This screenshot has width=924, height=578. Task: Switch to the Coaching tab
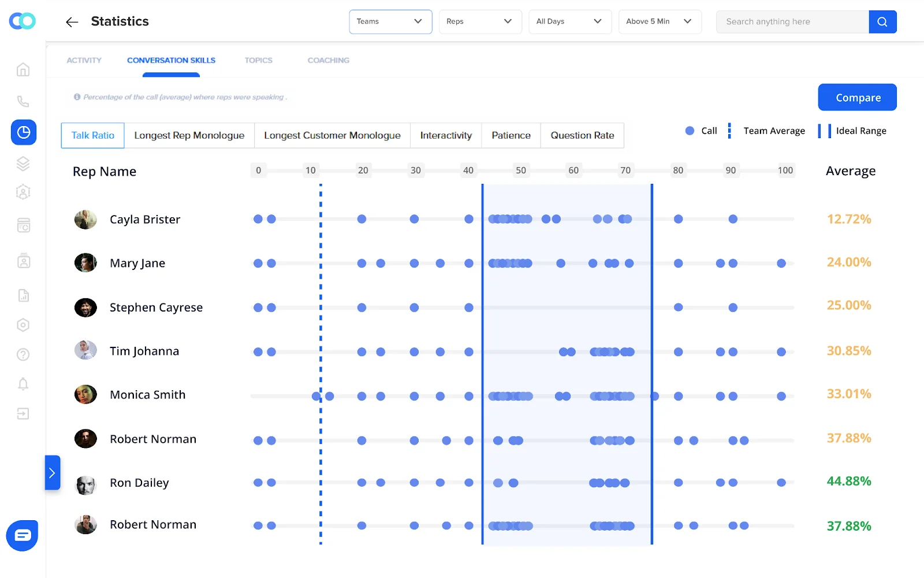click(x=328, y=60)
